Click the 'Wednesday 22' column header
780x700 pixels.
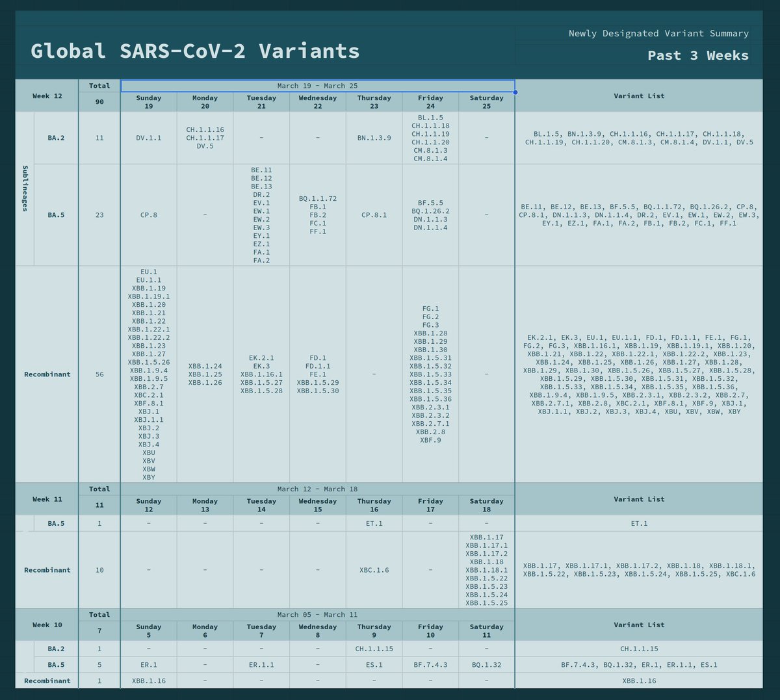pyautogui.click(x=318, y=102)
